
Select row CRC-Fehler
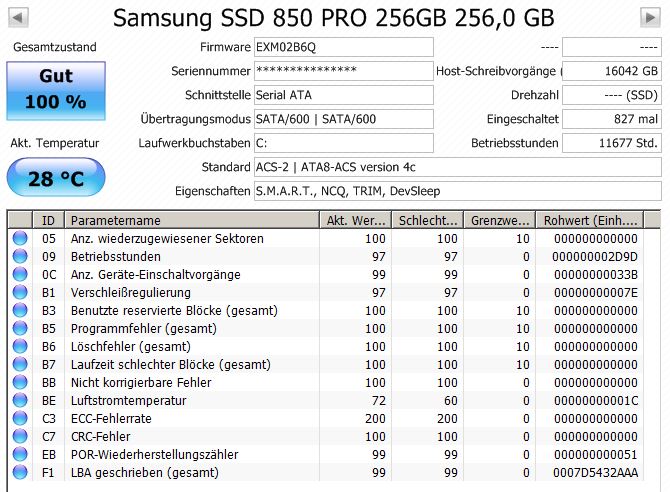point(326,436)
